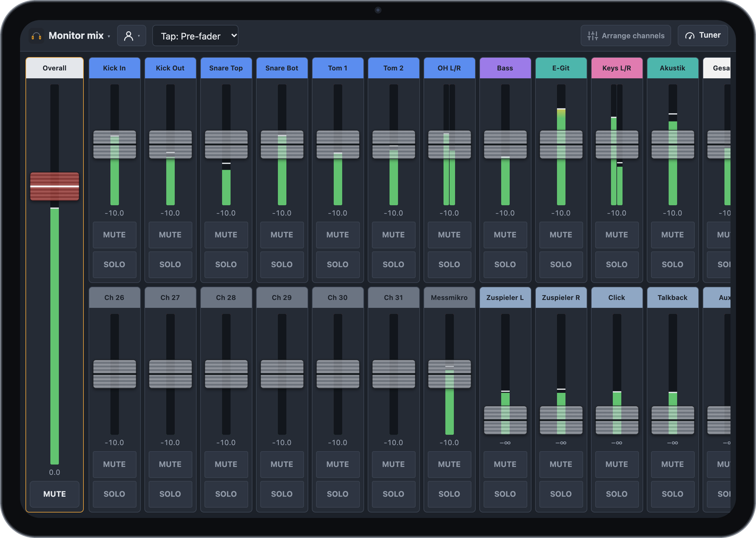This screenshot has width=756, height=538.
Task: Mute channel Ch 28
Action: coord(226,465)
